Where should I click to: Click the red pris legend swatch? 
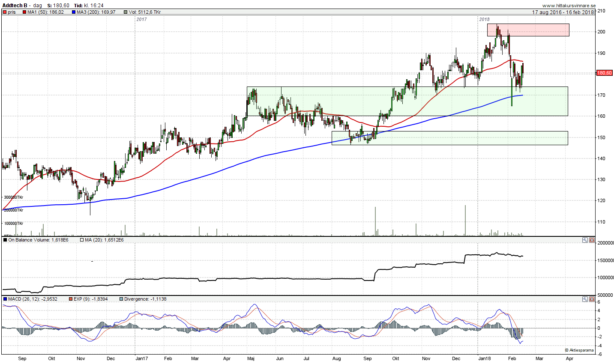coord(5,12)
